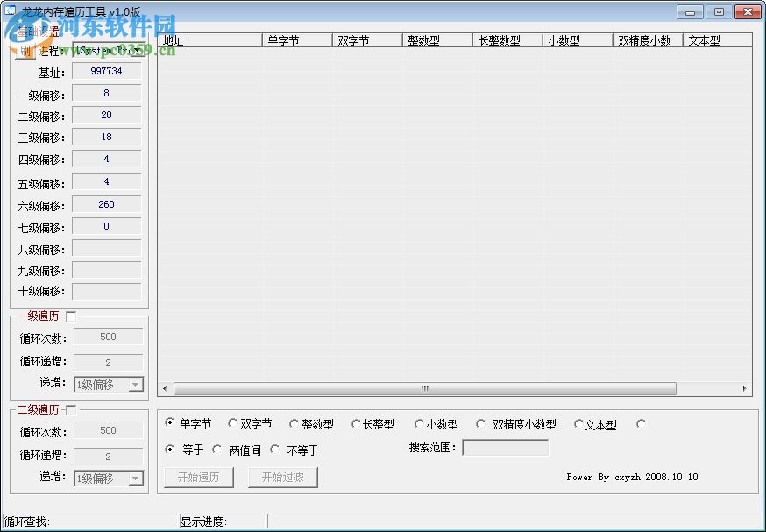
Task: Click the 开始过滤 button
Action: 282,477
